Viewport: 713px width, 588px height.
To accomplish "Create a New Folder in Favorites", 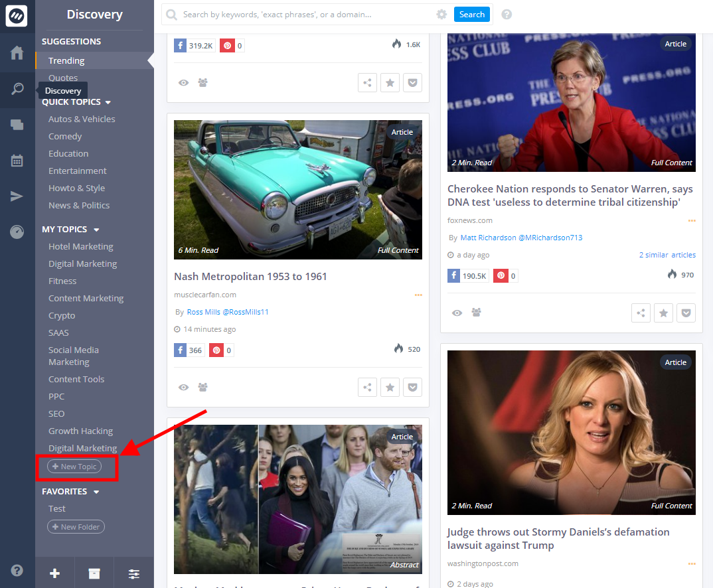I will coord(76,527).
